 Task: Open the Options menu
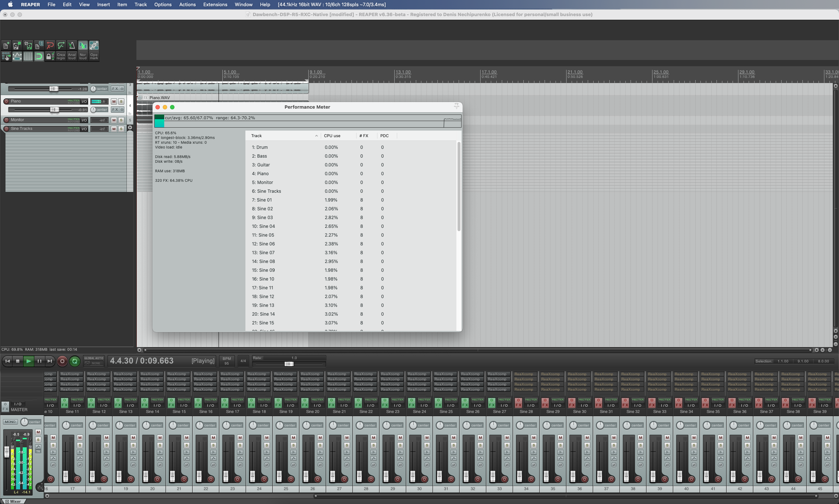coord(163,4)
